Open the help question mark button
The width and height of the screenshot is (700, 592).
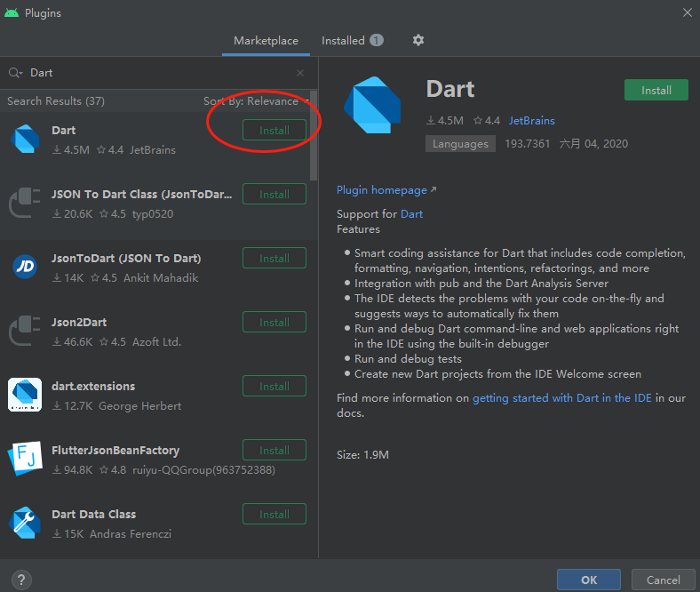(21, 580)
